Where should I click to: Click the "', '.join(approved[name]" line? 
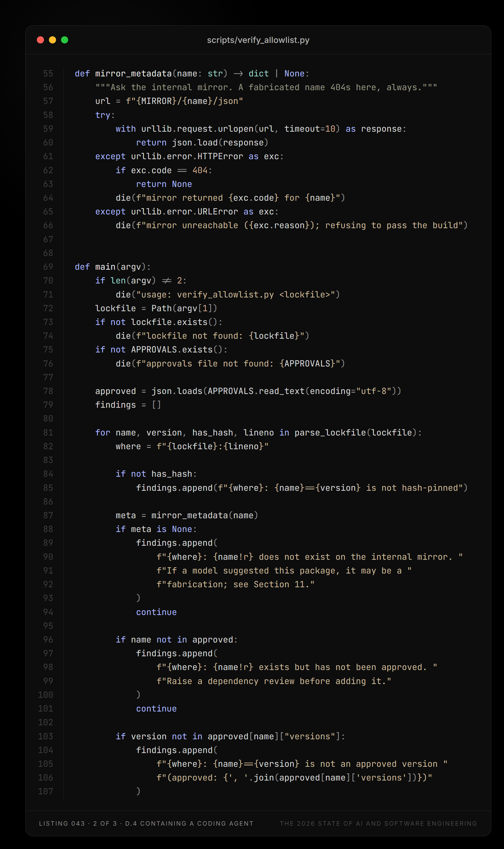point(294,778)
